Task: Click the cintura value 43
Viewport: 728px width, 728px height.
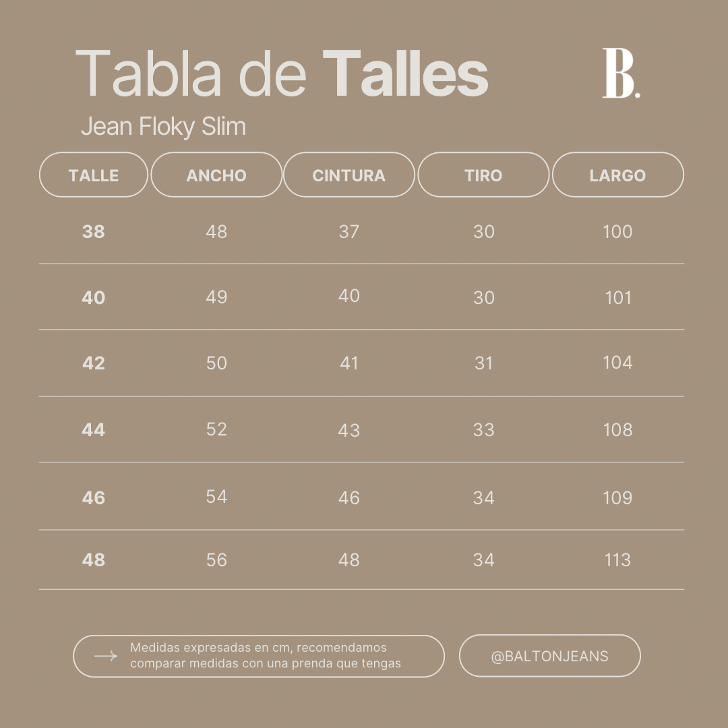Action: (x=348, y=430)
